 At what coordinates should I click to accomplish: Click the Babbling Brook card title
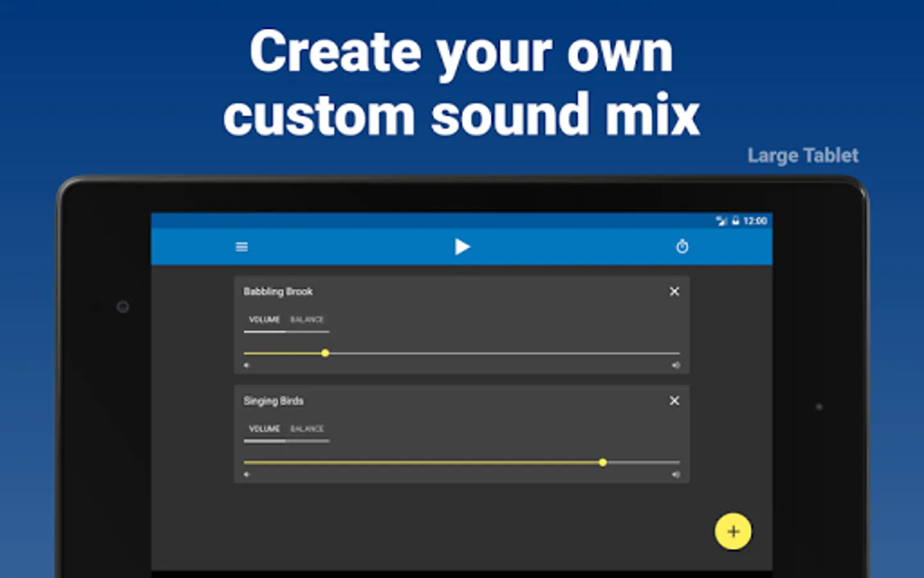278,292
